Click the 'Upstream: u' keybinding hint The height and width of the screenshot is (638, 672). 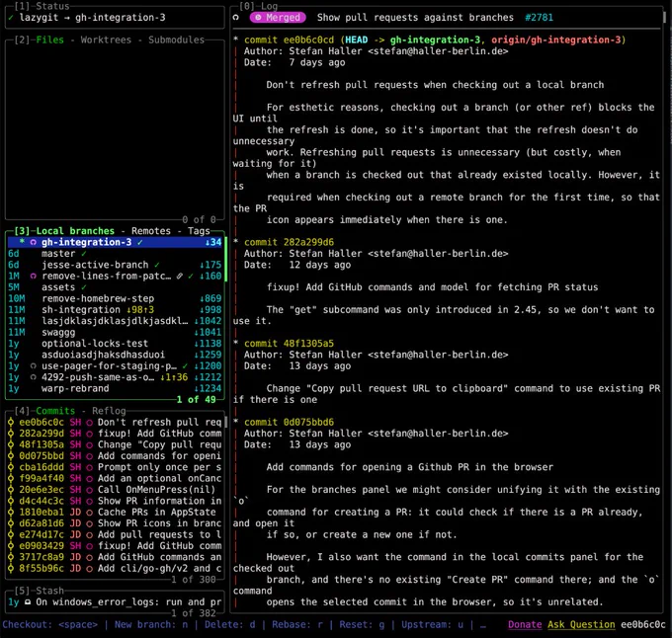(433, 625)
